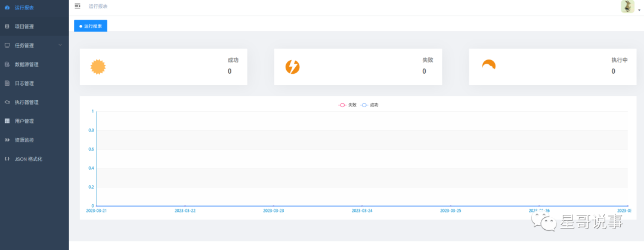Click the 资源监控 sidebar icon

click(x=7, y=140)
